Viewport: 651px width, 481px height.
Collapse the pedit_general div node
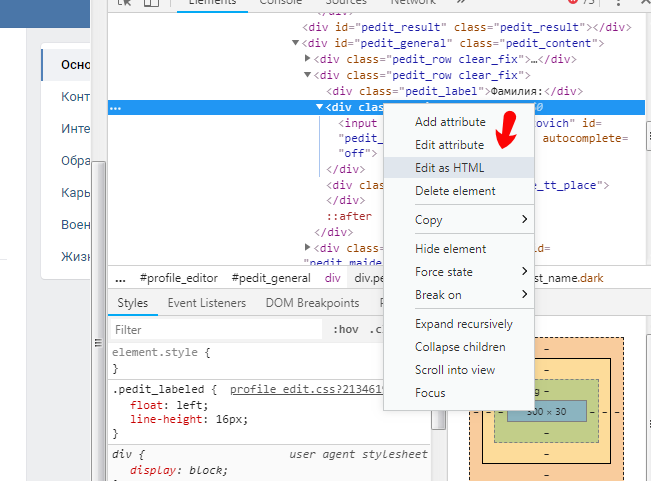295,43
